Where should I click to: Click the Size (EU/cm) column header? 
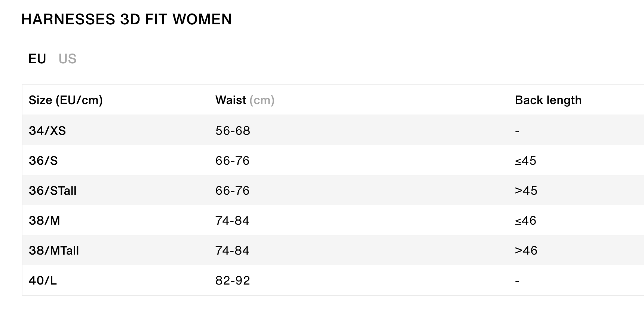pos(67,100)
